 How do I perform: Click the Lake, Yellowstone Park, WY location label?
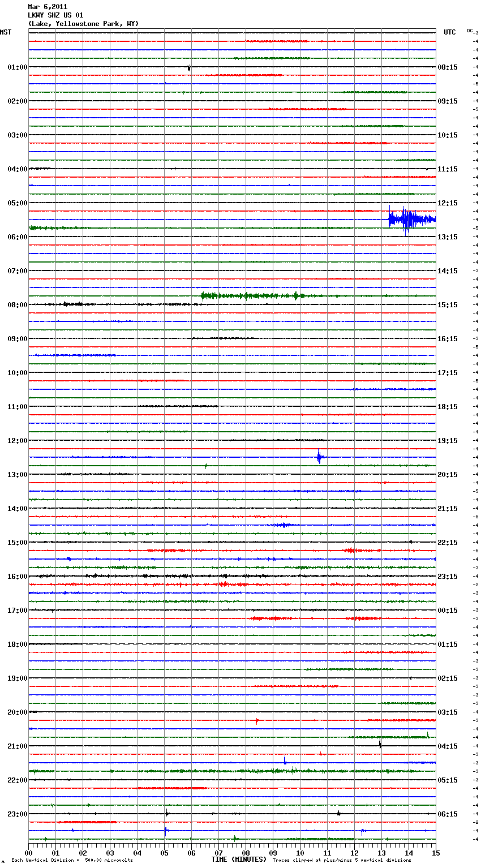click(x=83, y=24)
